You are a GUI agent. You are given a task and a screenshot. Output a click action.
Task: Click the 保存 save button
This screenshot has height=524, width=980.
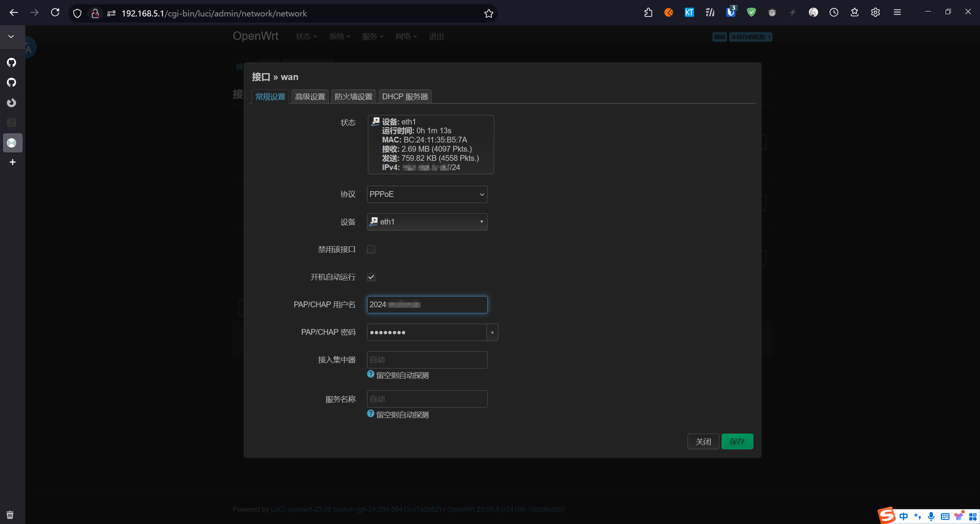tap(737, 442)
